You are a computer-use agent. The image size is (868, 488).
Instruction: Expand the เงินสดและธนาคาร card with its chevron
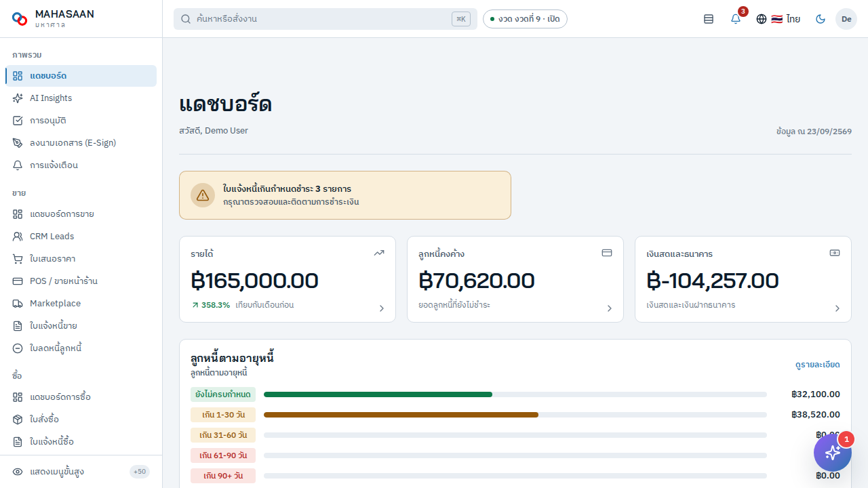point(837,308)
